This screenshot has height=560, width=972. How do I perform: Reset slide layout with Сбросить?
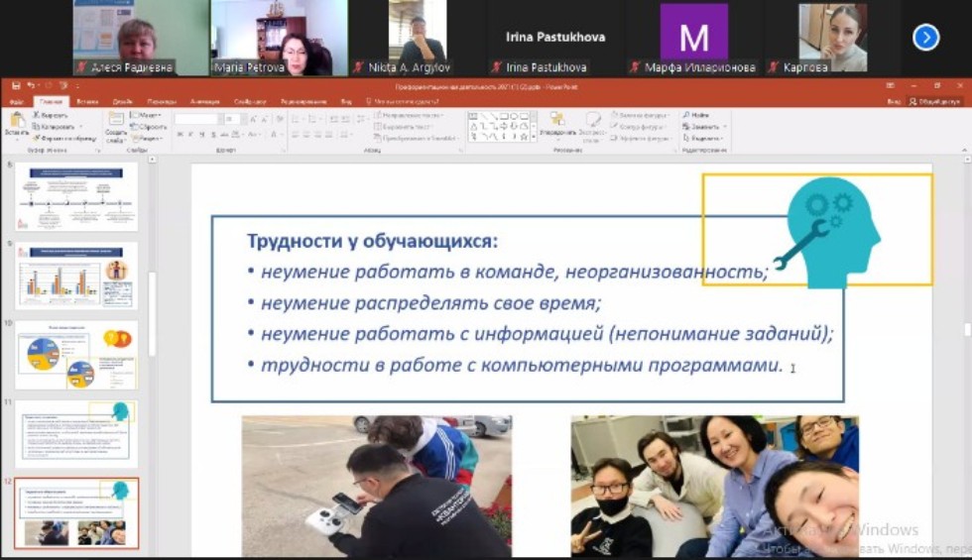[x=149, y=127]
